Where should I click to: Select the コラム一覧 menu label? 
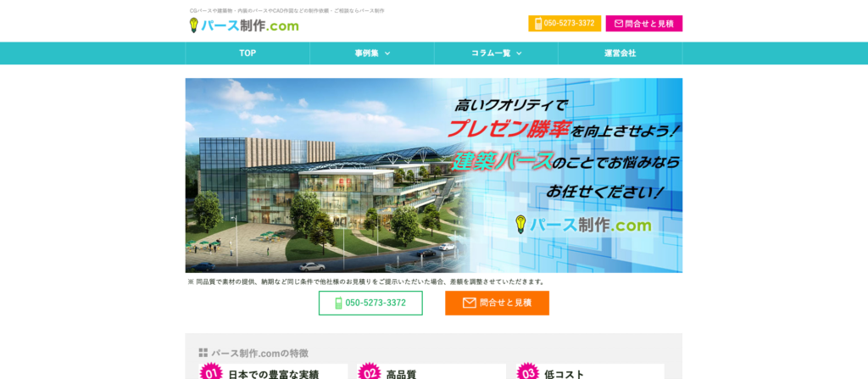pyautogui.click(x=491, y=53)
